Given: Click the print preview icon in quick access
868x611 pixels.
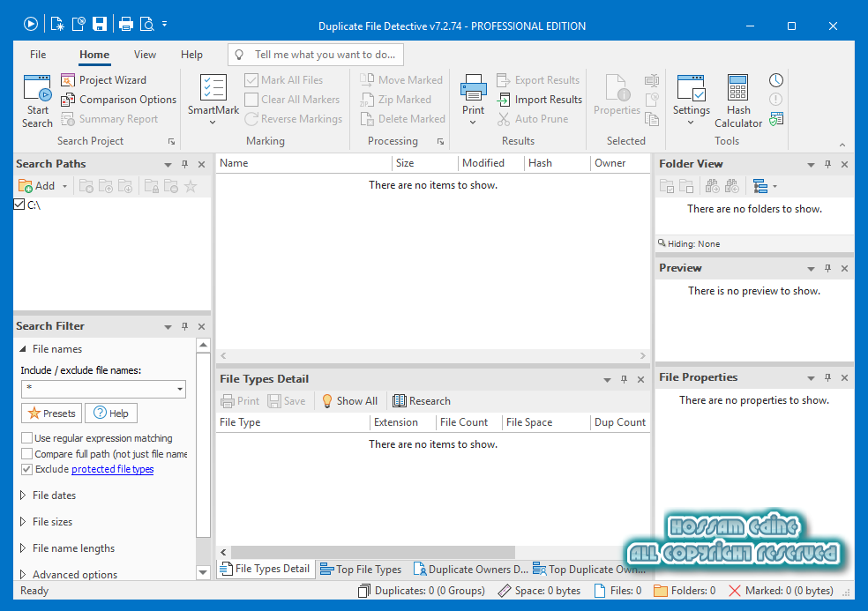Looking at the screenshot, I should coord(146,24).
